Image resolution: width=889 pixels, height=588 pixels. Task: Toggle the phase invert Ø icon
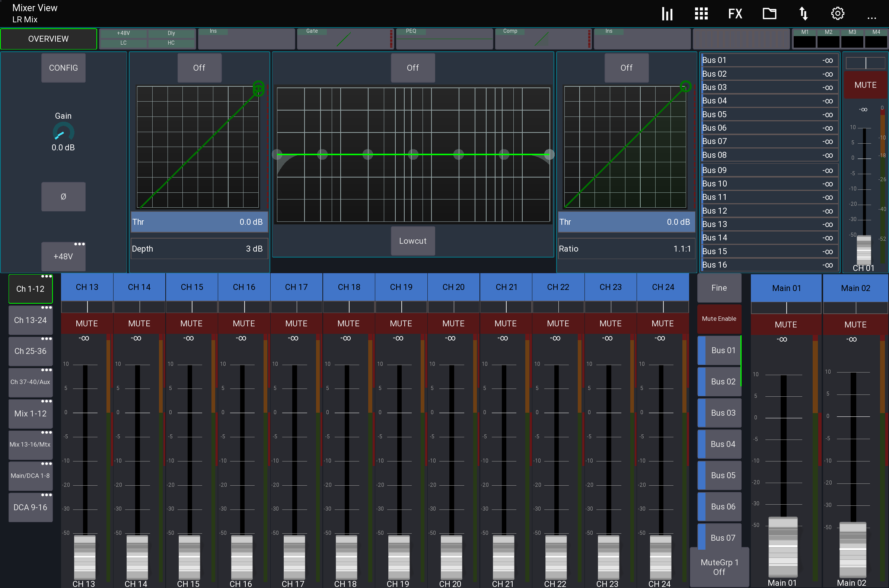tap(63, 196)
